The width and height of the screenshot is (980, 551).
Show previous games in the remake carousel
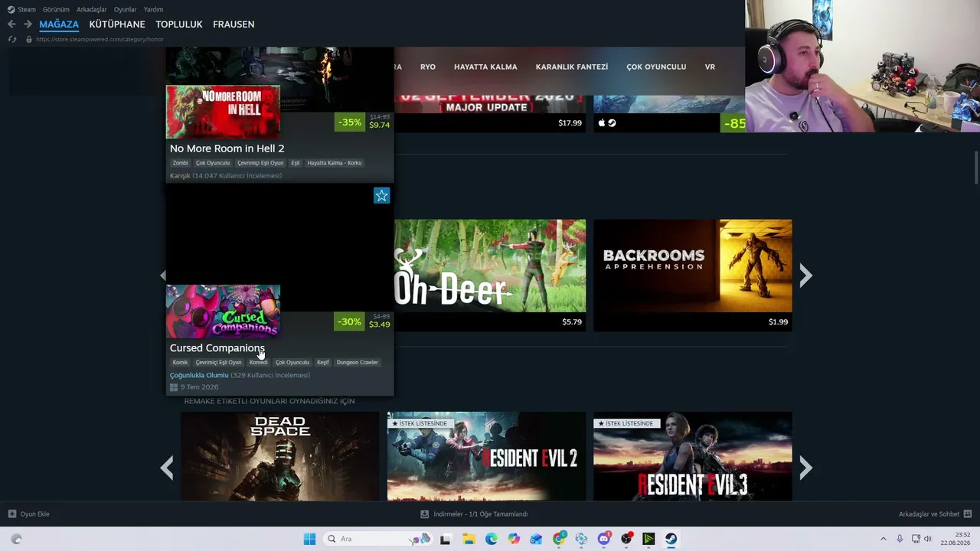click(x=167, y=468)
